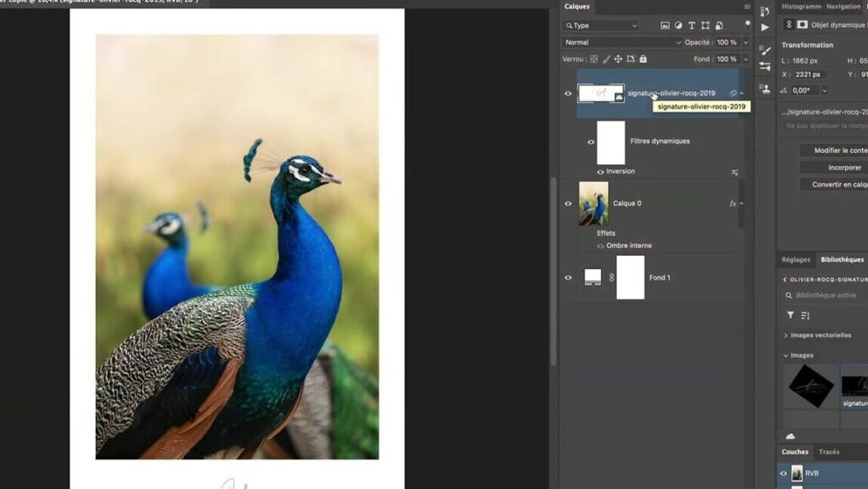This screenshot has height=489, width=868.
Task: Click the library filter funnel icon
Action: (791, 314)
